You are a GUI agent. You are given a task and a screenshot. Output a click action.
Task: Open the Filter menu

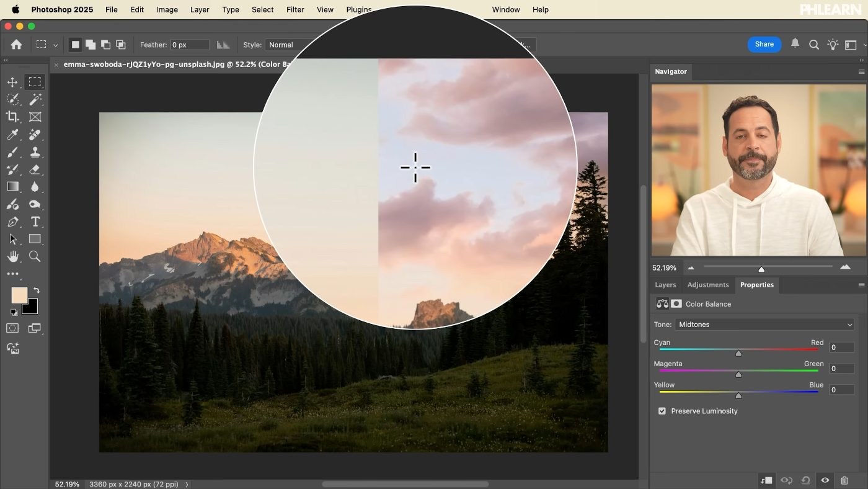click(x=295, y=9)
